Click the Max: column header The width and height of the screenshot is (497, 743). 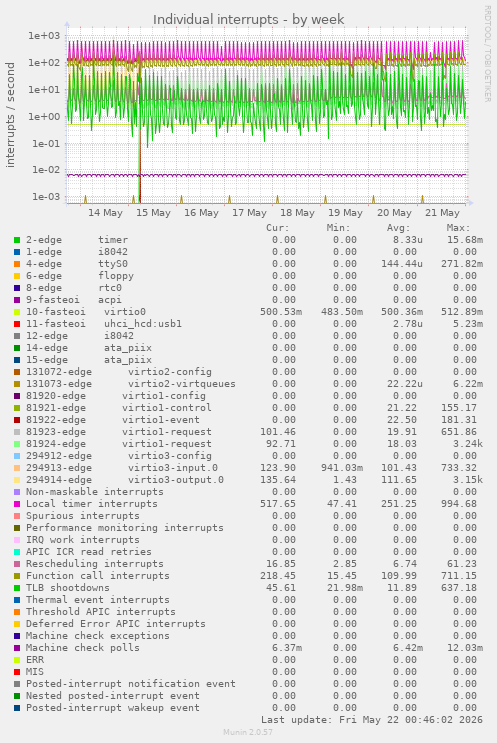[458, 228]
